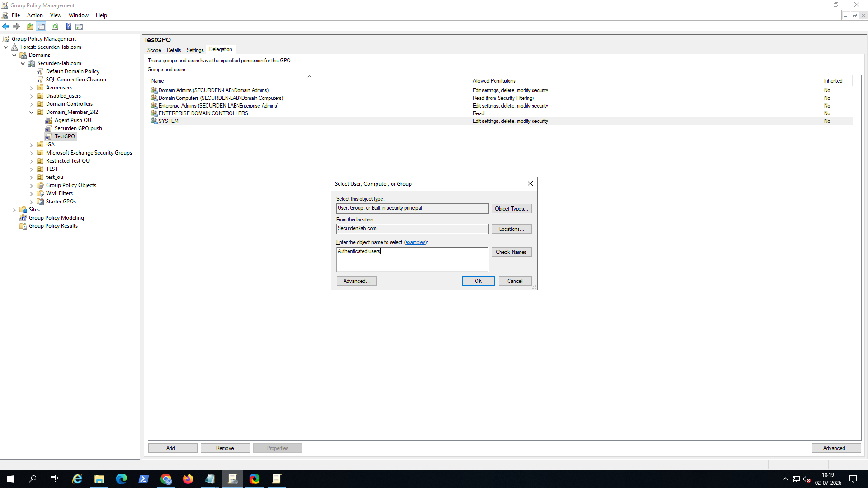
Task: Open PowerShell from the taskbar
Action: pyautogui.click(x=144, y=479)
